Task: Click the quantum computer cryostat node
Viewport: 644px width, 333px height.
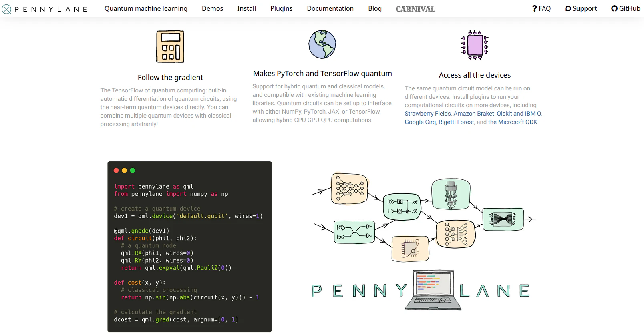Action: (451, 194)
